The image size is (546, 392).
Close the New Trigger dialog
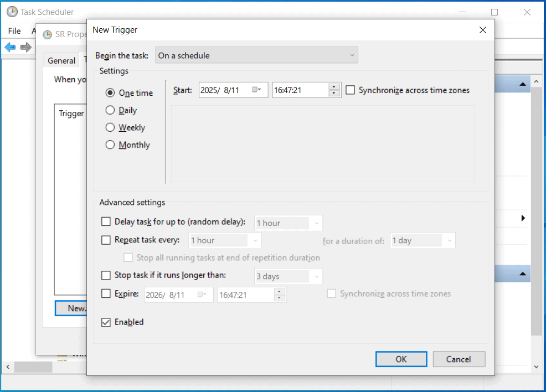[x=482, y=30]
